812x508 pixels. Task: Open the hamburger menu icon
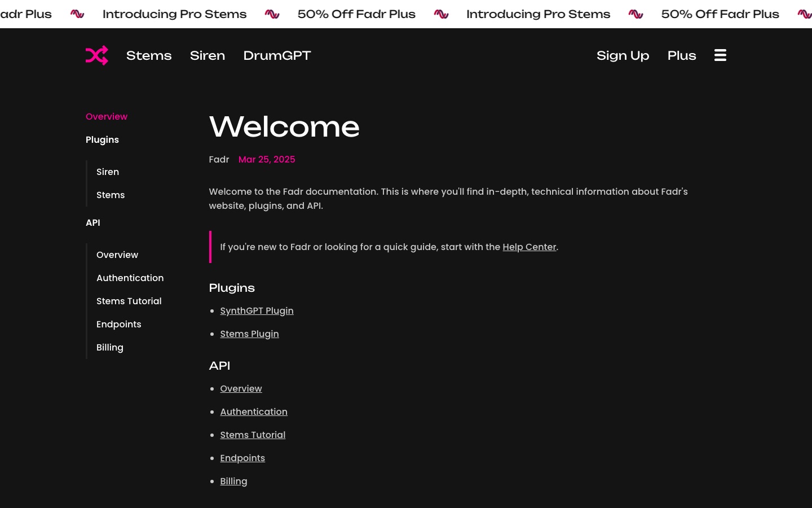pos(720,55)
